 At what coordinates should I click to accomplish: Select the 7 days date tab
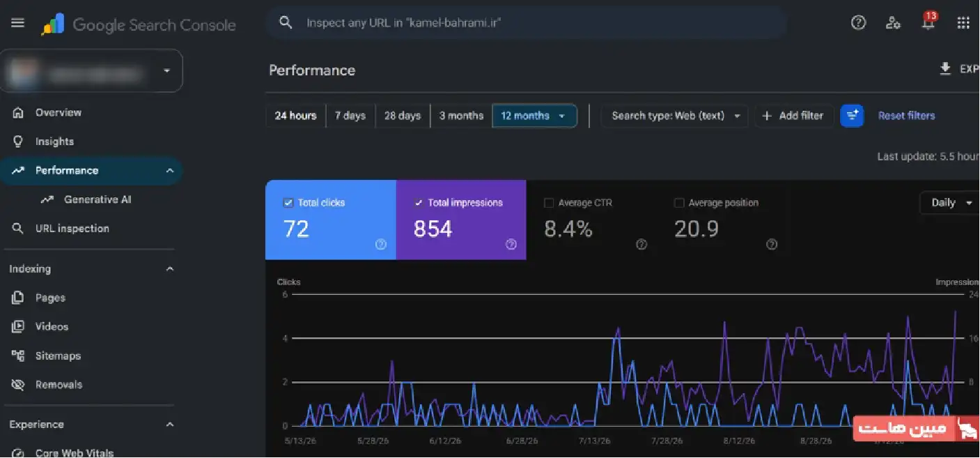[x=350, y=116]
